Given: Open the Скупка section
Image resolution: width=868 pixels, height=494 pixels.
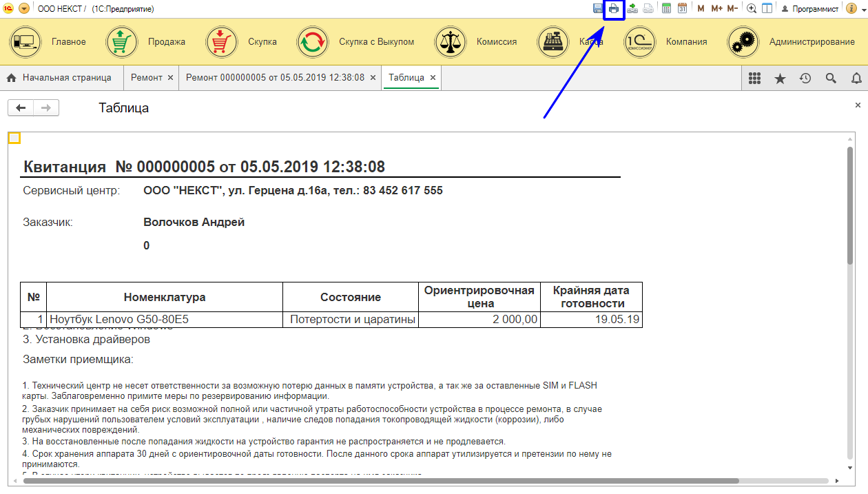Looking at the screenshot, I should [x=262, y=42].
